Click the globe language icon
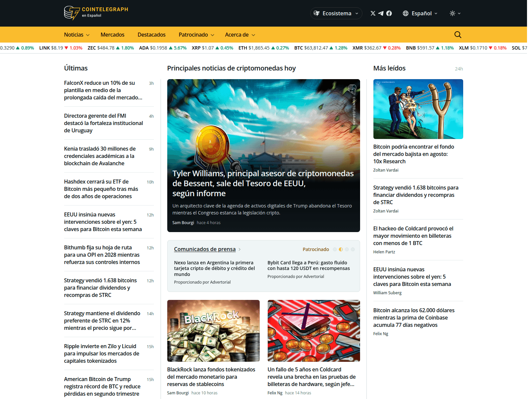532x399 pixels. tap(406, 13)
